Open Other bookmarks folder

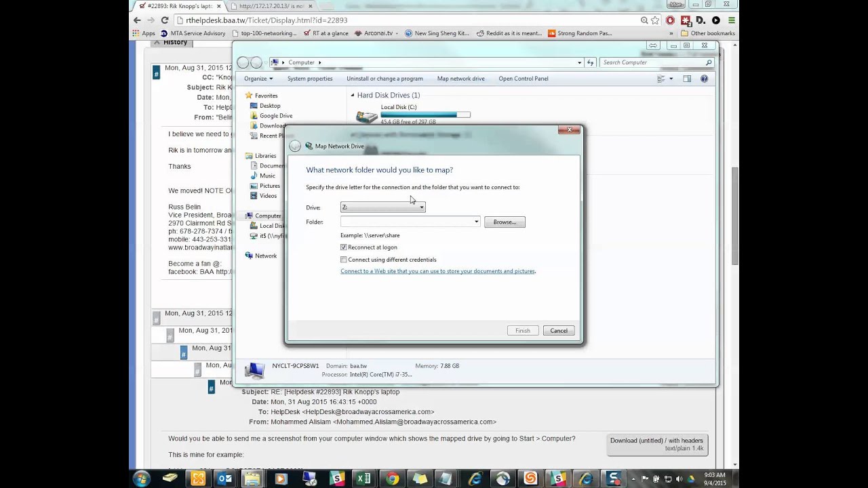708,33
